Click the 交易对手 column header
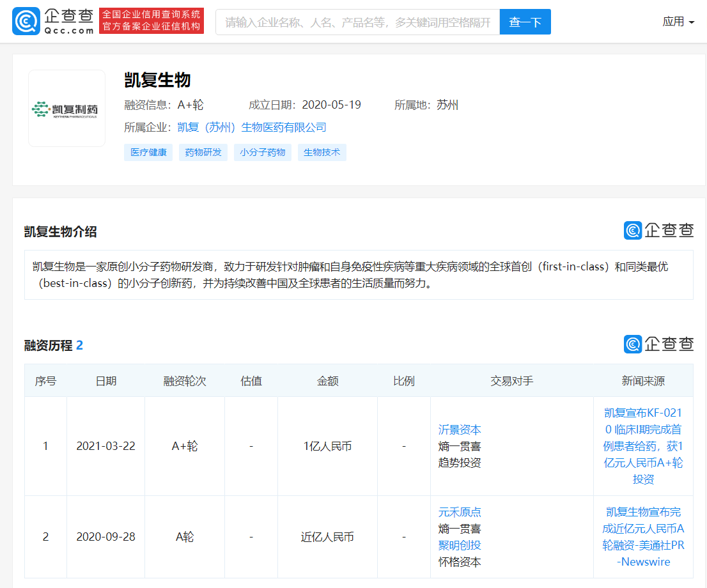Screen dimensions: 707x588 512,381
